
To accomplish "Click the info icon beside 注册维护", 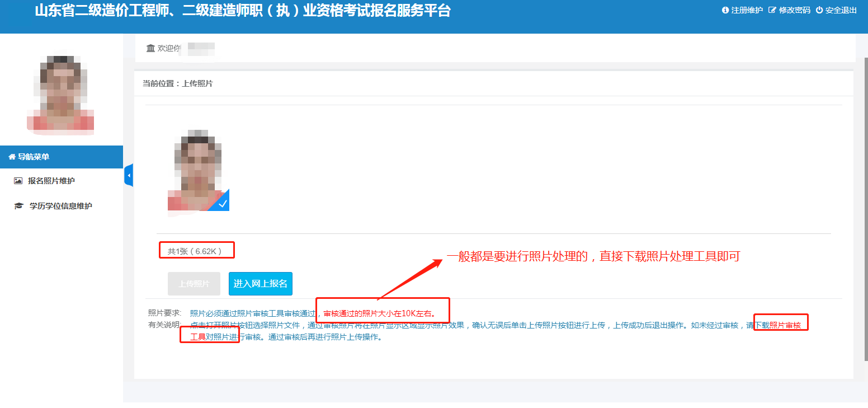I will 725,10.
